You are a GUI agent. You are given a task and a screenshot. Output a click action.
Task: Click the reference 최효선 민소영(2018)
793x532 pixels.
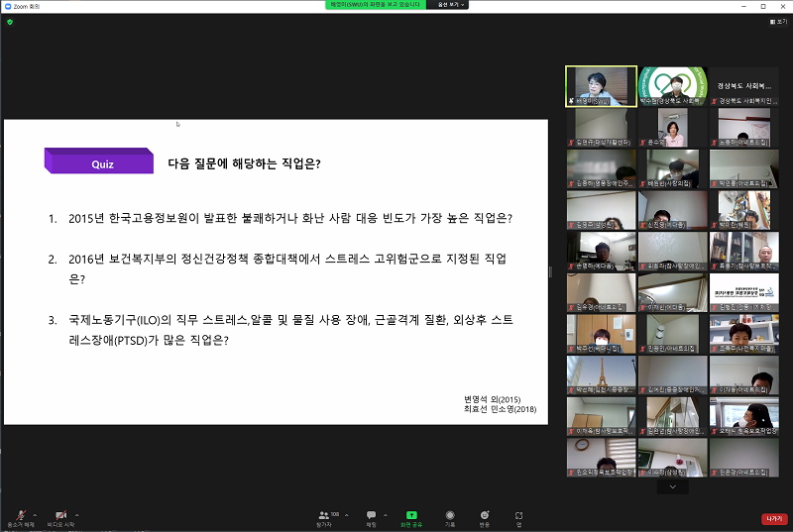click(501, 409)
